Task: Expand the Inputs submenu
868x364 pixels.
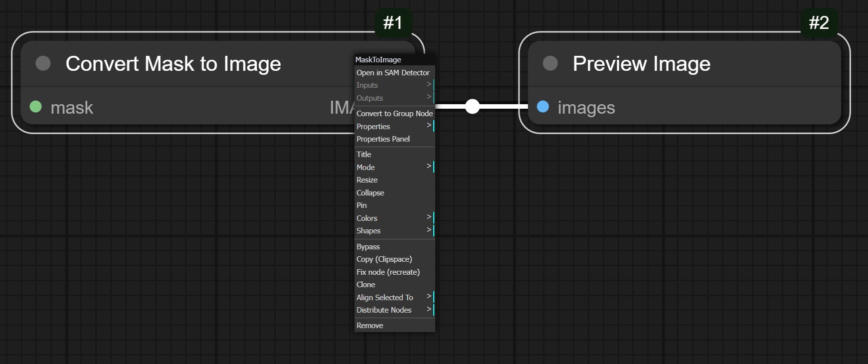Action: (x=395, y=85)
